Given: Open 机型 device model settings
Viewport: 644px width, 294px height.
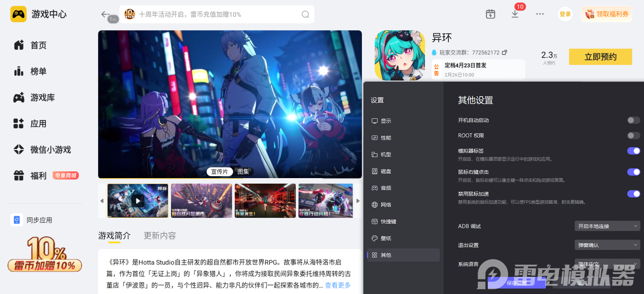Looking at the screenshot, I should 403,154.
